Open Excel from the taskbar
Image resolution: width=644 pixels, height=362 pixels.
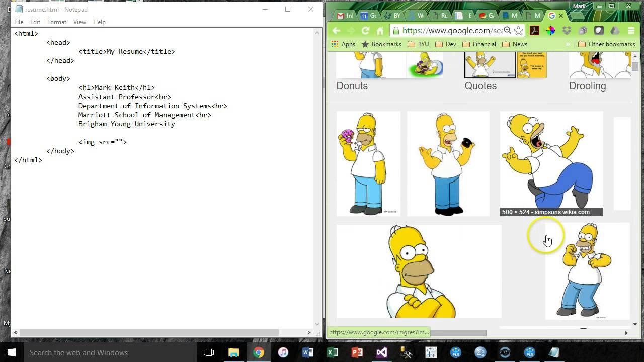[x=332, y=352]
